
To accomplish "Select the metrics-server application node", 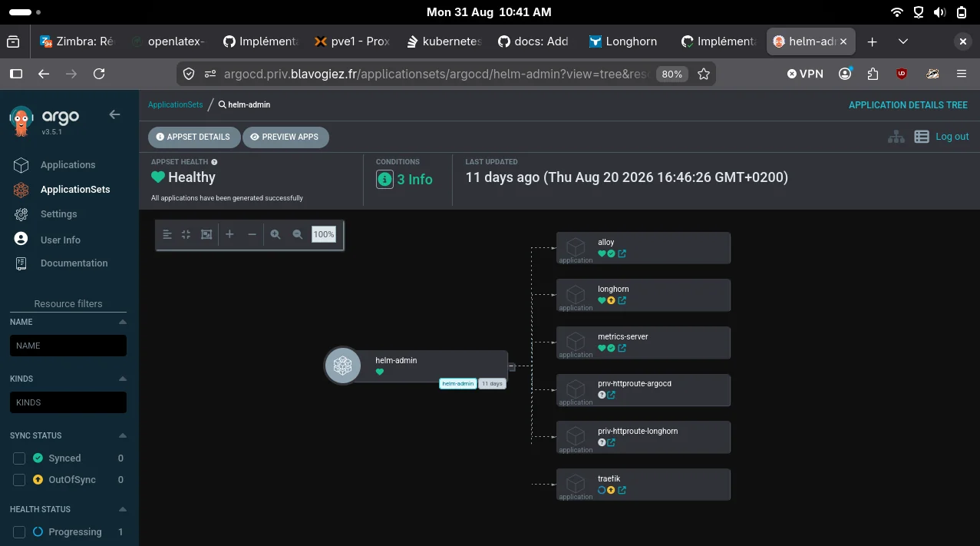I will pyautogui.click(x=643, y=342).
